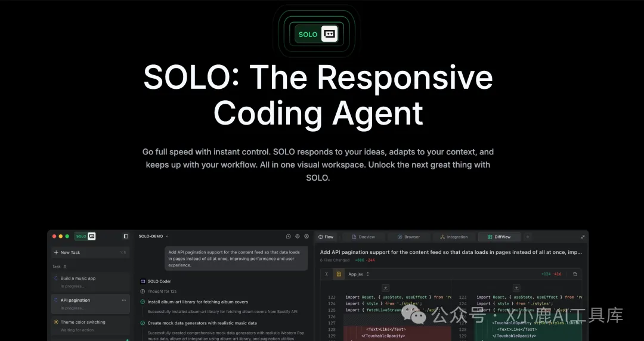644x341 pixels.
Task: Toggle the sidebar panel layout icon
Action: [126, 236]
